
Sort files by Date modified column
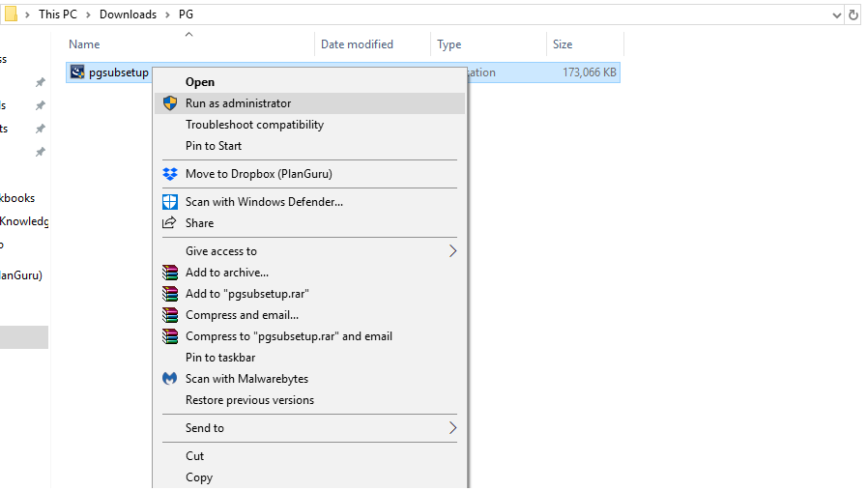tap(357, 44)
